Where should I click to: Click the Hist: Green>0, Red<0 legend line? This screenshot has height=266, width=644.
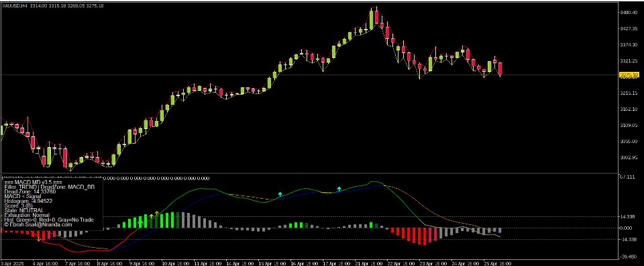pyautogui.click(x=48, y=220)
